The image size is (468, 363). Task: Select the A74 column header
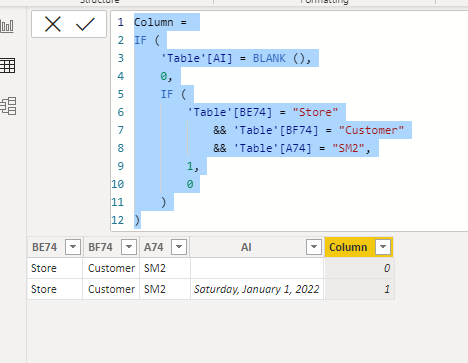point(153,247)
